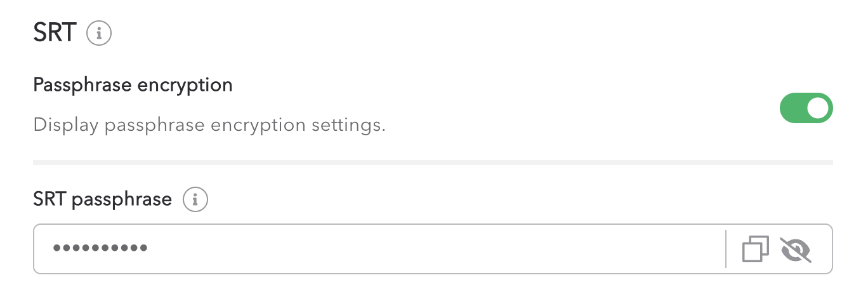
Task: Click the separator line before copy icon
Action: (x=726, y=249)
